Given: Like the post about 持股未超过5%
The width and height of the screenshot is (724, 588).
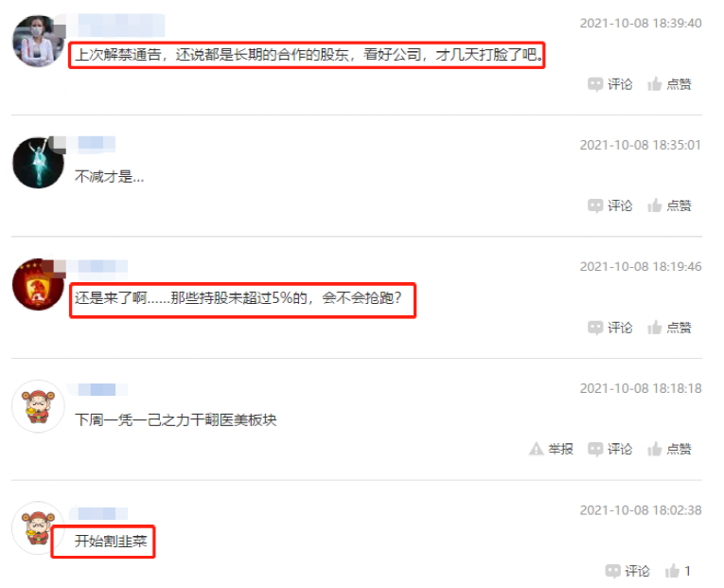Looking at the screenshot, I should (x=669, y=328).
